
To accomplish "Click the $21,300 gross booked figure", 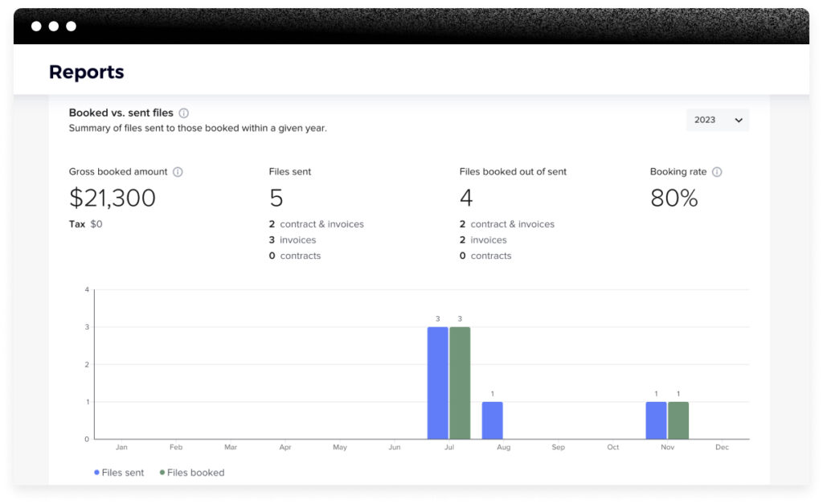I will tap(112, 197).
